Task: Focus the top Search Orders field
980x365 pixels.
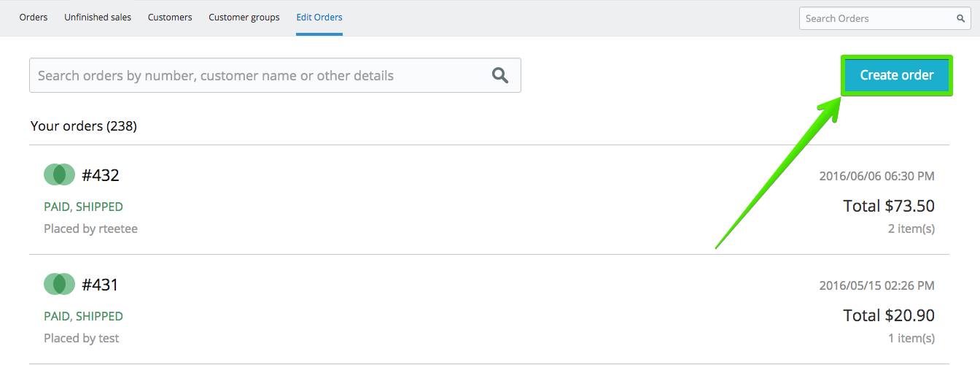Action: coord(884,18)
